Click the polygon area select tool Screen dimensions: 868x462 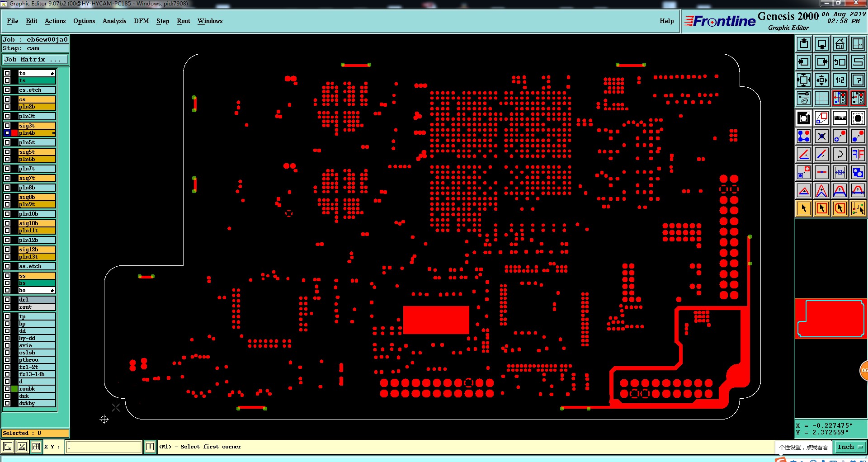(840, 208)
